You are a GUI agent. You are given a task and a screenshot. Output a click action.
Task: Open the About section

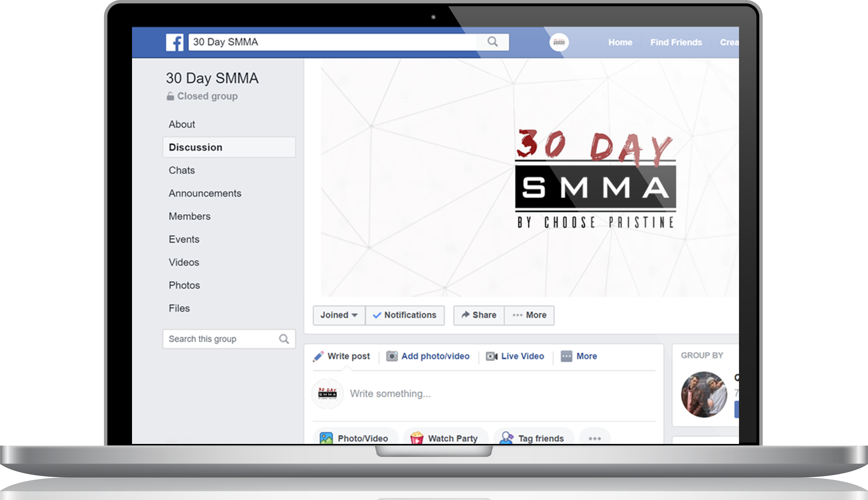tap(181, 124)
